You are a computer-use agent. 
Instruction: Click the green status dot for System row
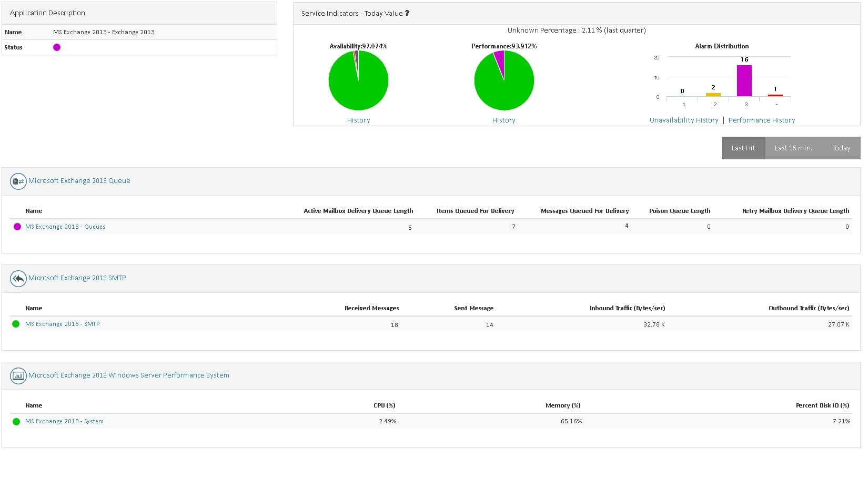[16, 422]
